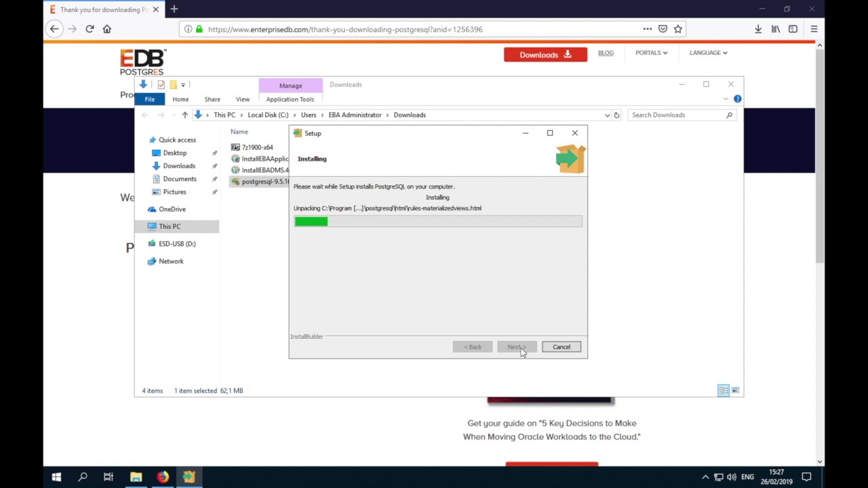Refresh the Downloads folder in Explorer
Viewport: 868px width, 488px height.
(x=616, y=115)
